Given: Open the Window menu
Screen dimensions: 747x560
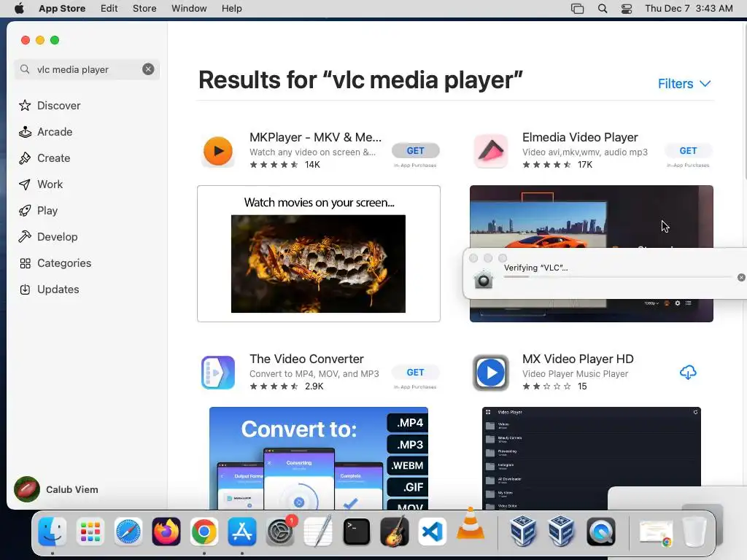Looking at the screenshot, I should point(189,9).
